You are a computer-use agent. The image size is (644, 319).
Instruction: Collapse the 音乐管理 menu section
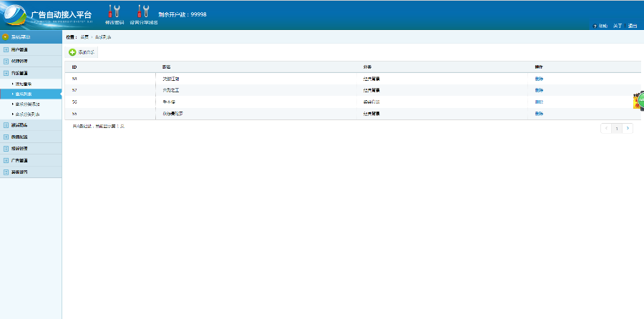(31, 73)
